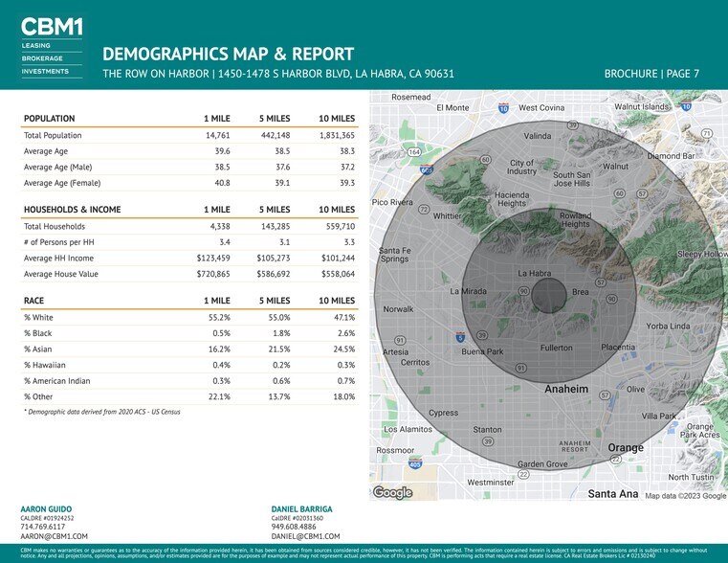Click the Interstate 10 shield near West Covina
This screenshot has width=728, height=563.
tap(503, 108)
